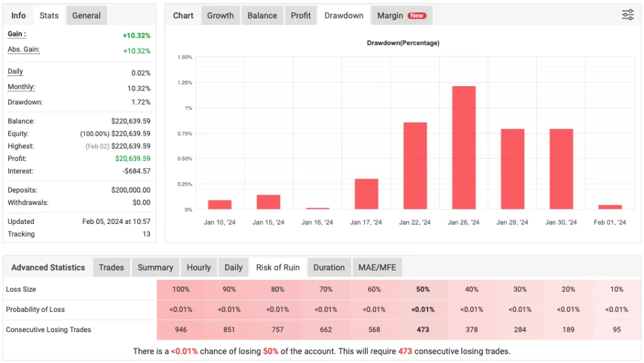Click the 50% loss size cell
Viewport: 644px width, 363px height.
[423, 289]
